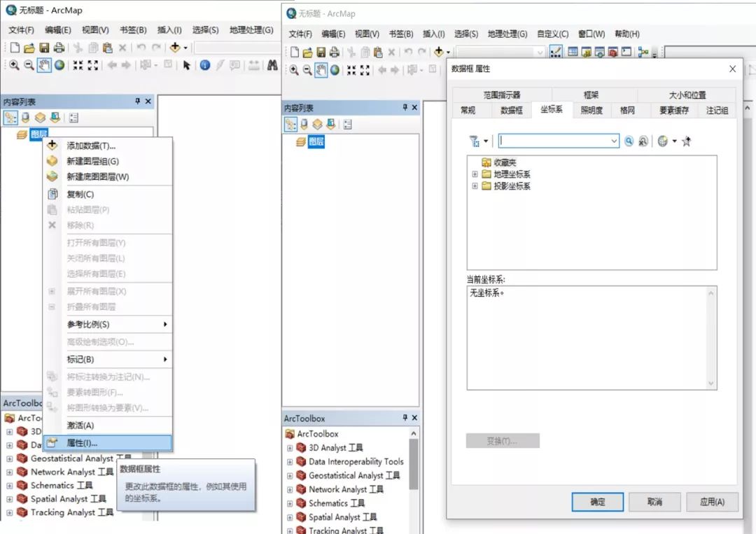Switch to 格网 tab in dialog

click(x=627, y=111)
